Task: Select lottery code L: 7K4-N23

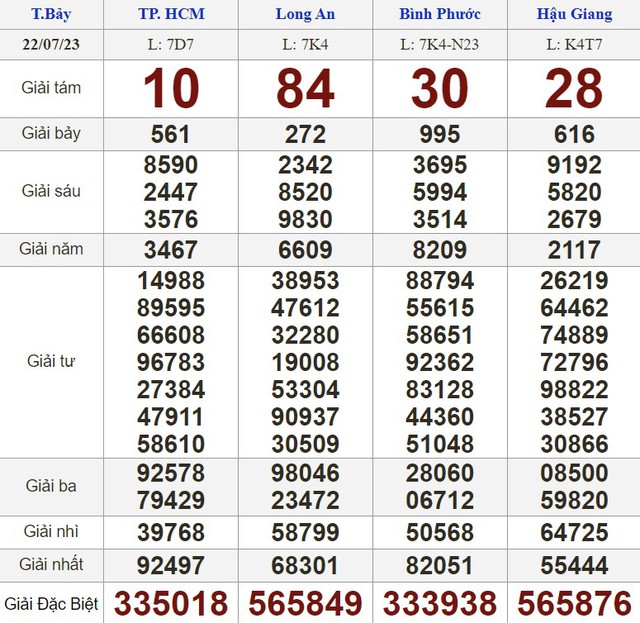Action: 440,44
